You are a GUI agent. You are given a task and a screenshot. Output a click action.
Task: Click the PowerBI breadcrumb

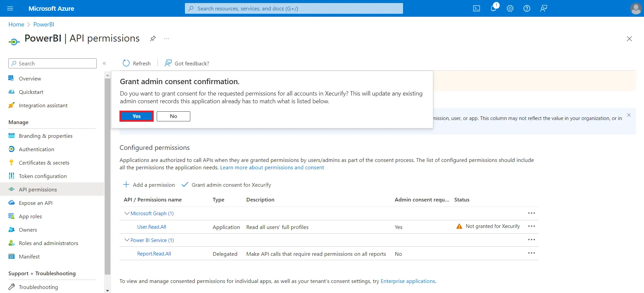[x=44, y=24]
